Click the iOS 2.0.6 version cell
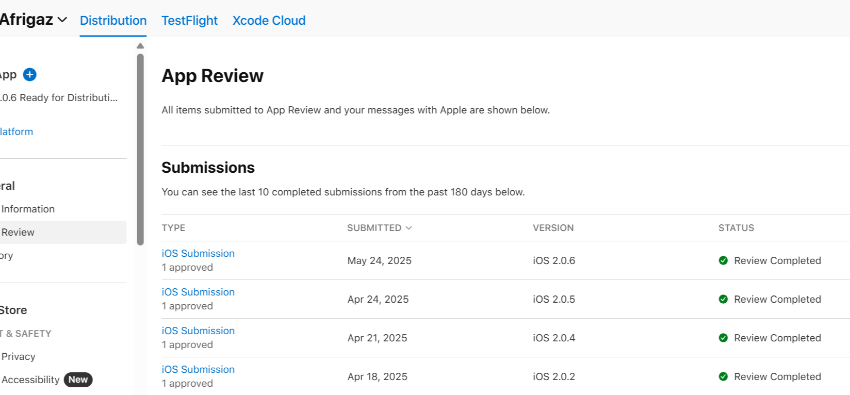The height and width of the screenshot is (395, 850). [554, 261]
